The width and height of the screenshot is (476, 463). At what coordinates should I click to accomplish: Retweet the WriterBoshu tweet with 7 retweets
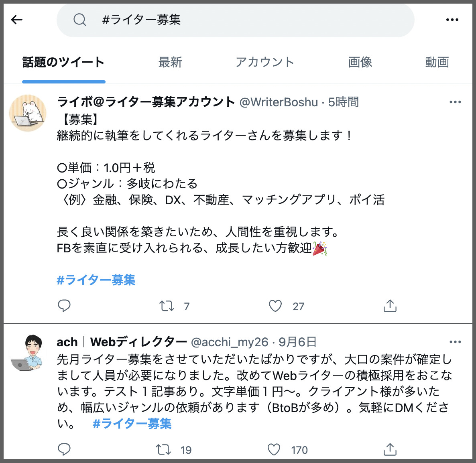pos(167,306)
